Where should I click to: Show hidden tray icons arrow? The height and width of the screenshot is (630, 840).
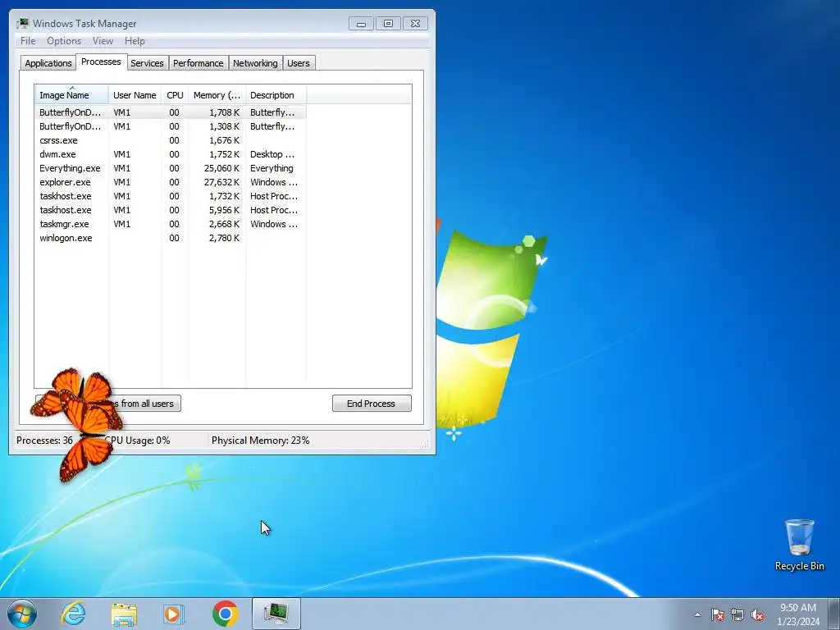click(697, 614)
